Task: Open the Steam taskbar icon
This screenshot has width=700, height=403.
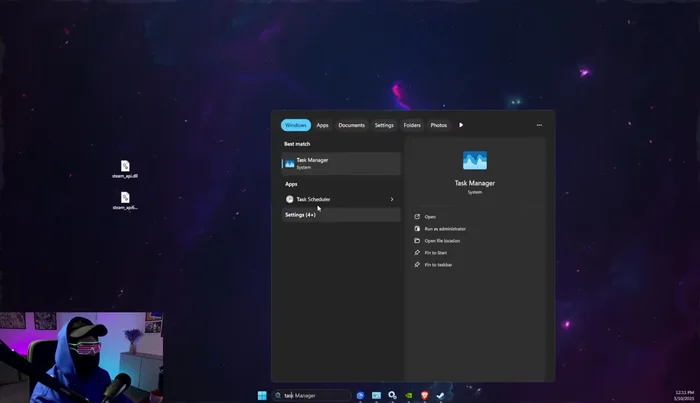Action: point(439,395)
